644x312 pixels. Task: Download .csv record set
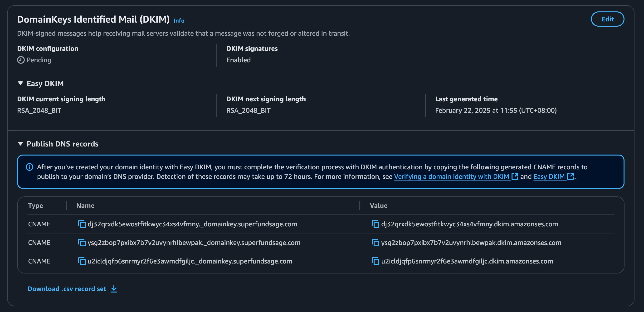pos(67,289)
